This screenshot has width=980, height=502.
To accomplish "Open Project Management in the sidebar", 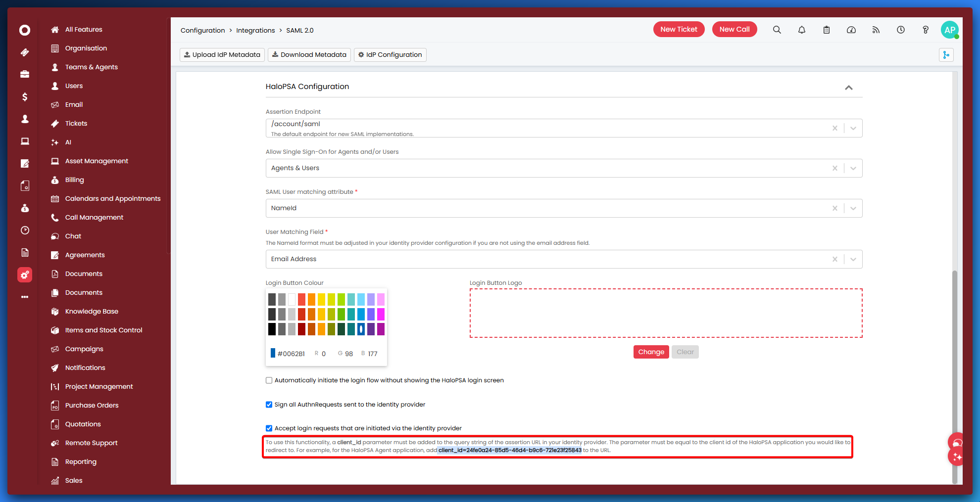I will coord(99,387).
